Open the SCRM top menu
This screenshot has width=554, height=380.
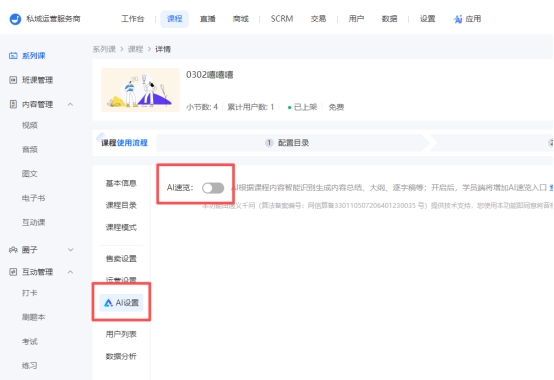click(x=282, y=19)
